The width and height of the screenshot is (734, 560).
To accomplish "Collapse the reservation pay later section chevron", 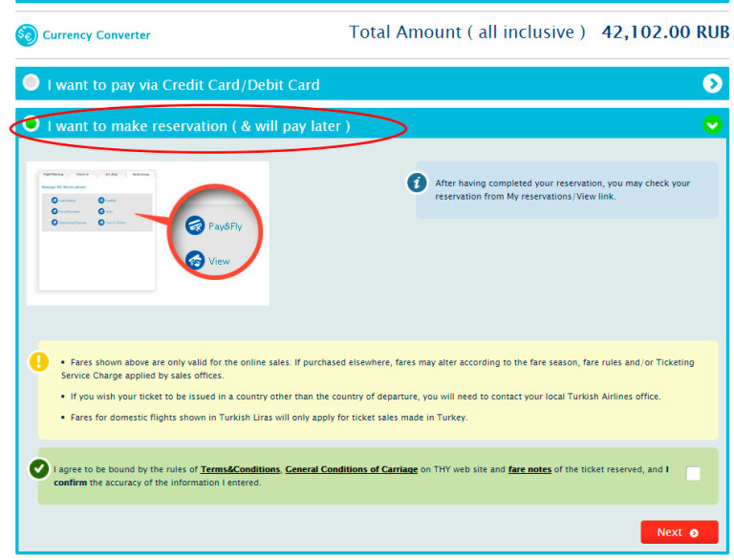I will [712, 125].
